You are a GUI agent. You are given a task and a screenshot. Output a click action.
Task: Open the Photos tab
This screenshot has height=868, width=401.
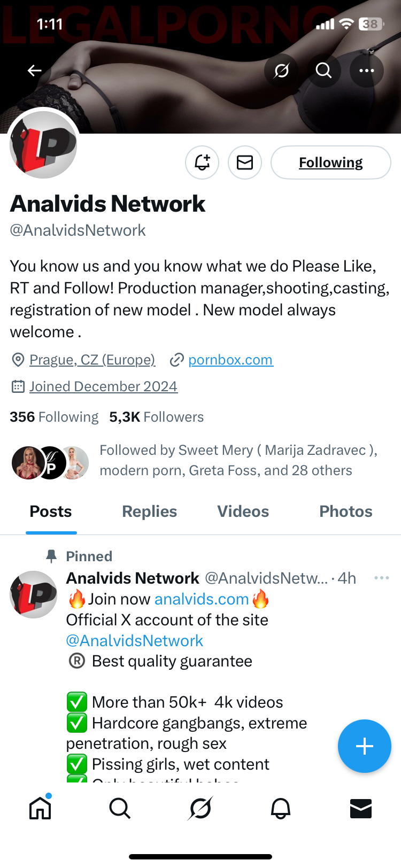click(x=345, y=511)
